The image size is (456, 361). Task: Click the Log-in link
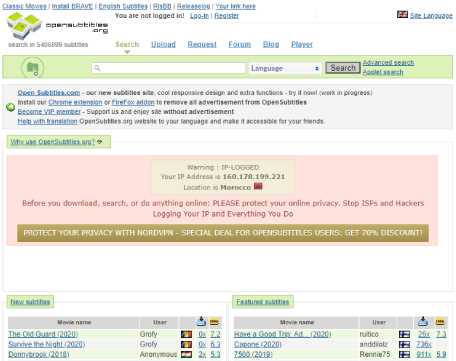pos(199,16)
